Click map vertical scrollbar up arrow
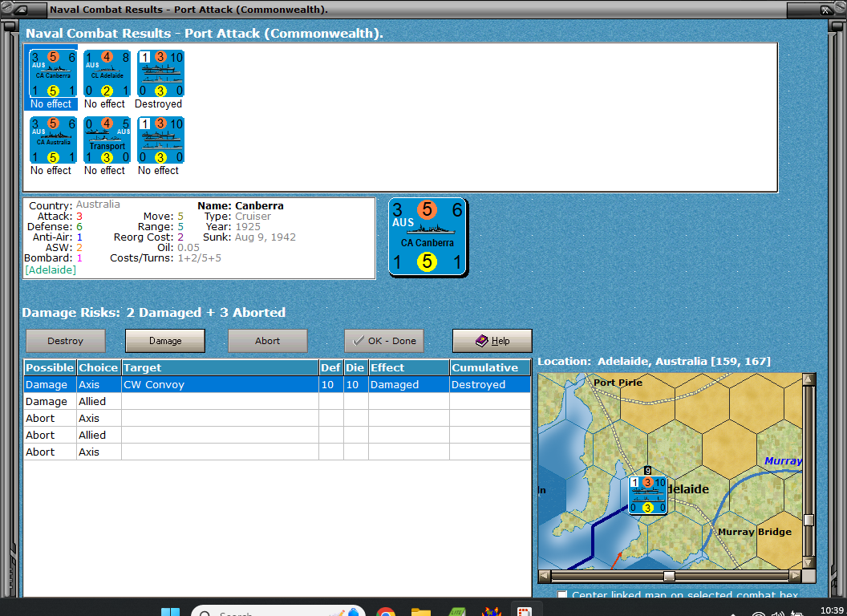Viewport: 847px width, 616px height. [x=808, y=379]
